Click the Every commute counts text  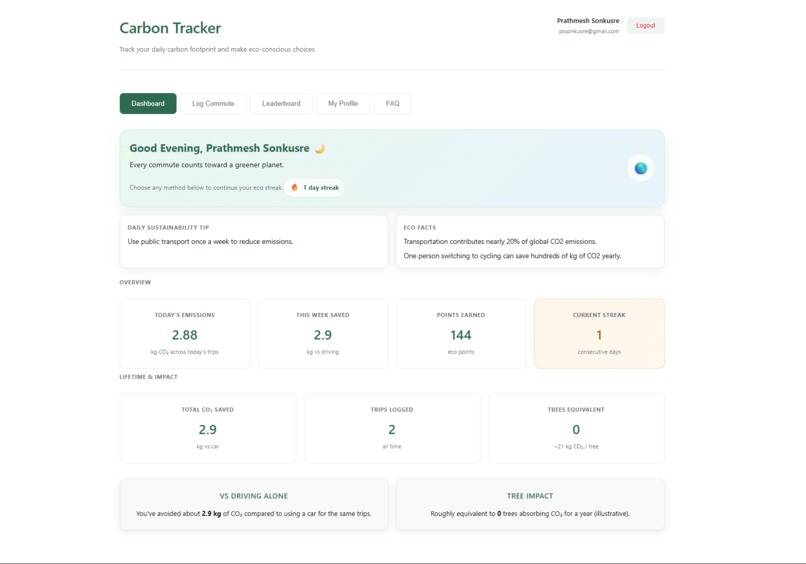point(207,165)
